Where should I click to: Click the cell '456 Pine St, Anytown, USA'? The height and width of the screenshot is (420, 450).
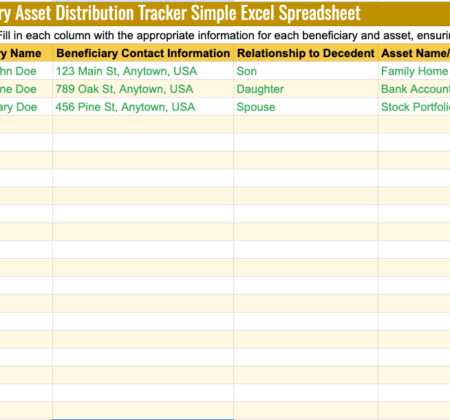143,107
